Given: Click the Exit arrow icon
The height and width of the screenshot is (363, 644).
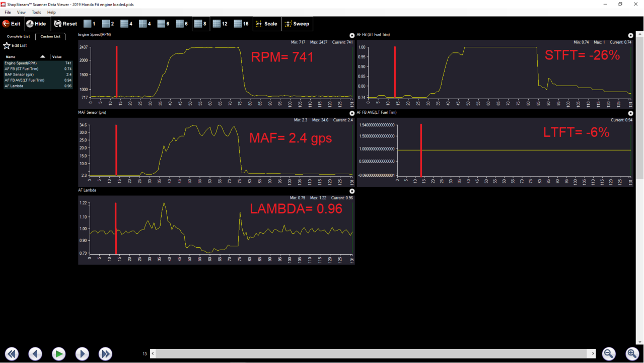Looking at the screenshot, I should [6, 24].
